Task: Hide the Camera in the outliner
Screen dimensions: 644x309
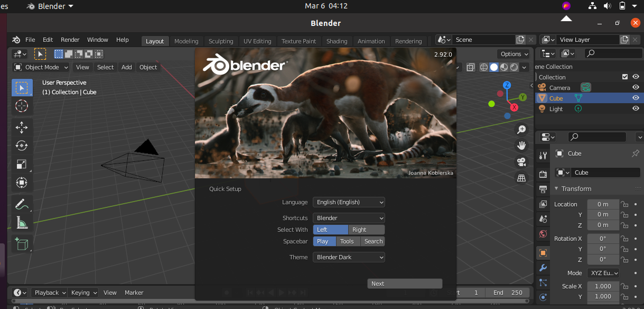Action: click(636, 88)
